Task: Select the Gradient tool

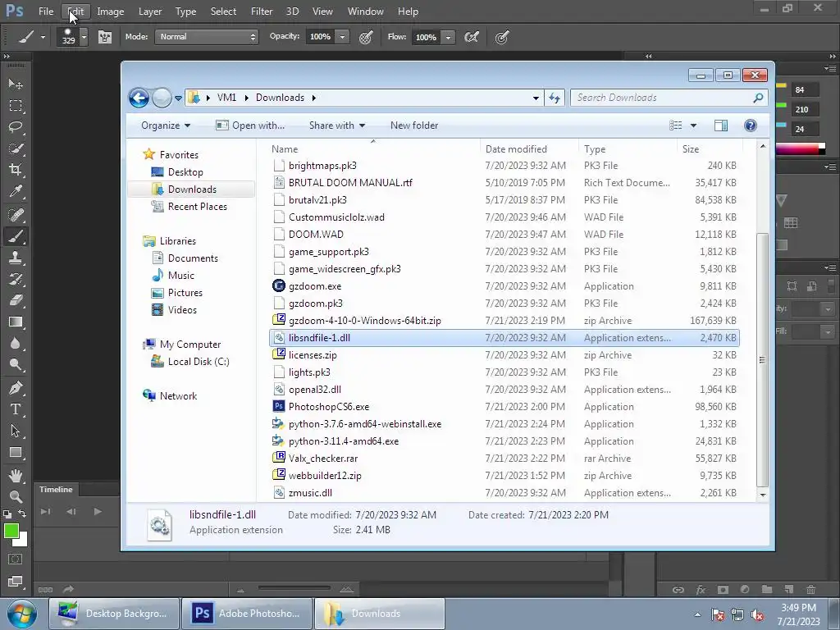Action: click(16, 322)
